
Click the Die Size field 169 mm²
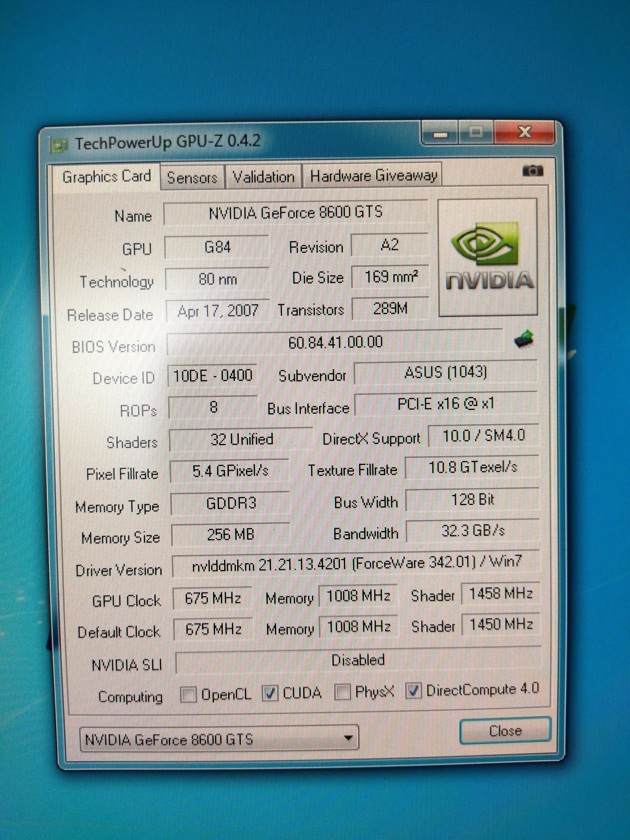coord(390,277)
